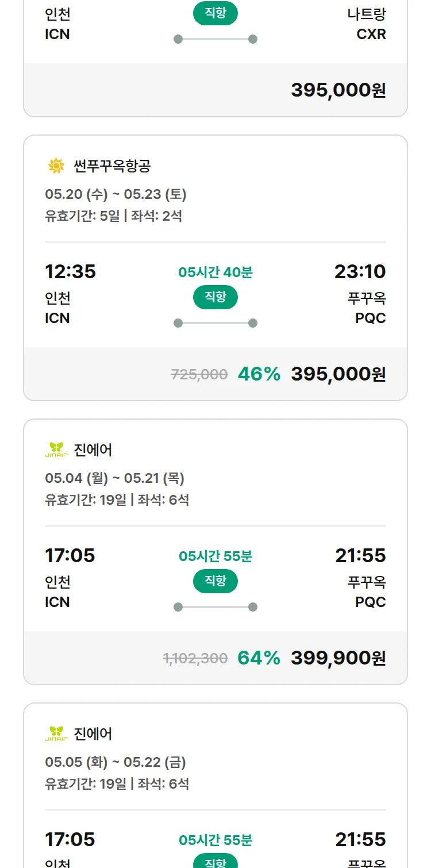Click route line on the 399,900원 Jin Air flight

click(x=215, y=607)
